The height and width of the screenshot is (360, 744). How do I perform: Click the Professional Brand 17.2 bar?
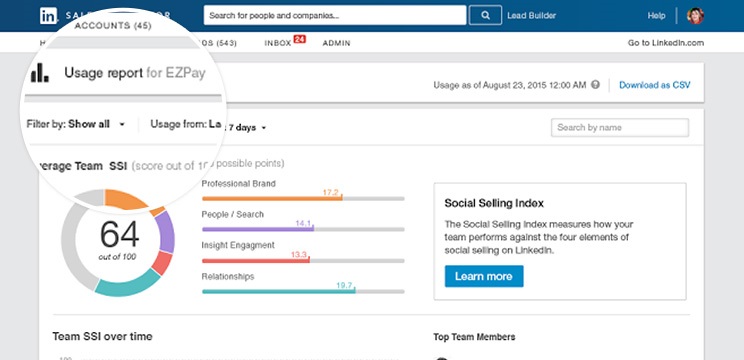pos(303,198)
